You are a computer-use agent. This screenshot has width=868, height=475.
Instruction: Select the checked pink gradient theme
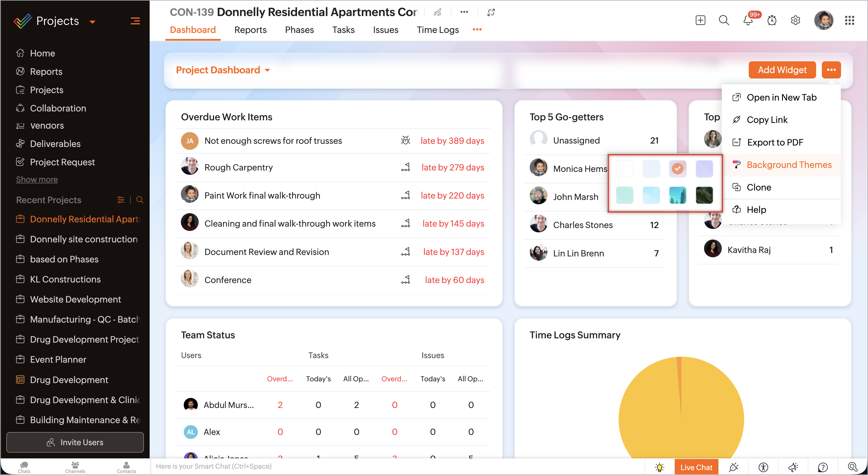[x=677, y=168]
